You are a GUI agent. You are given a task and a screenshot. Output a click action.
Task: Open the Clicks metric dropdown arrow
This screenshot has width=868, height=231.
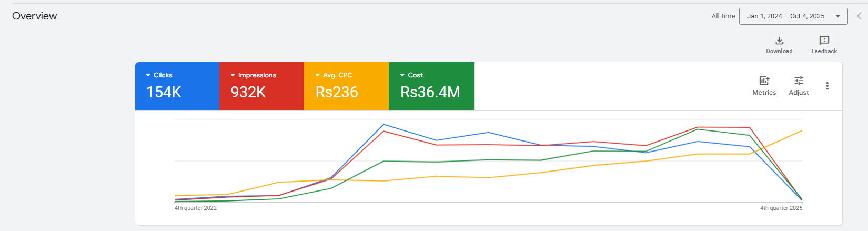pyautogui.click(x=148, y=75)
